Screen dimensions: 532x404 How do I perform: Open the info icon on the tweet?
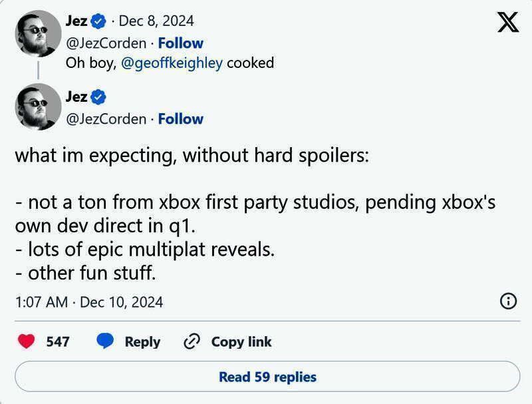coord(509,302)
